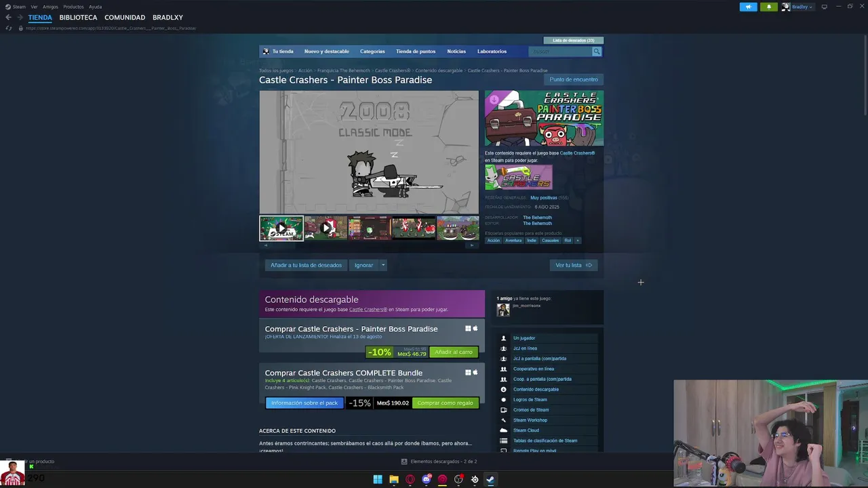The width and height of the screenshot is (868, 488).
Task: Click the blue announcements megaphone icon
Action: 748,7
